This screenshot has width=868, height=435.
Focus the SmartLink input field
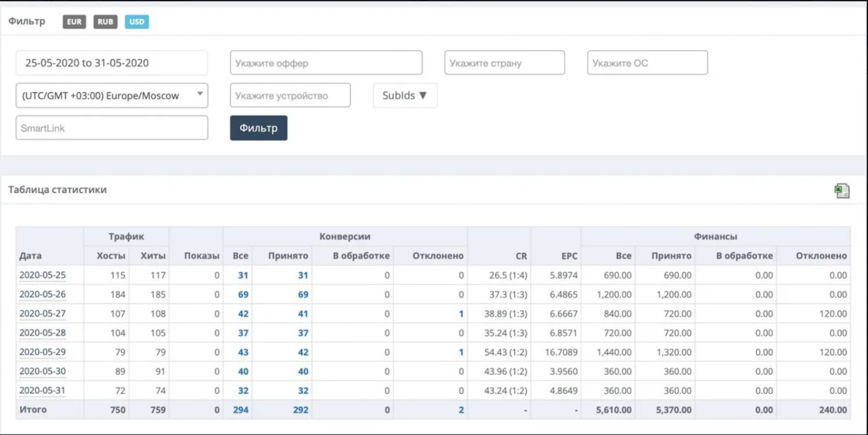112,128
